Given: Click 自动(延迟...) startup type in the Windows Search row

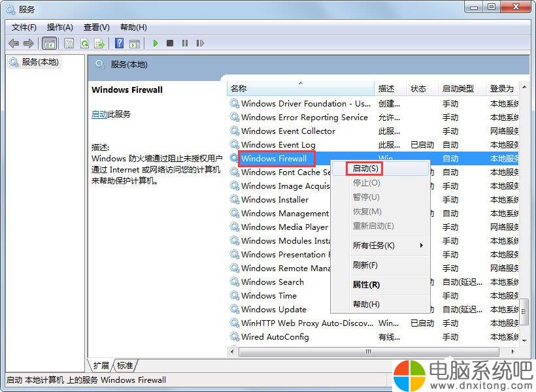Looking at the screenshot, I should tap(462, 282).
